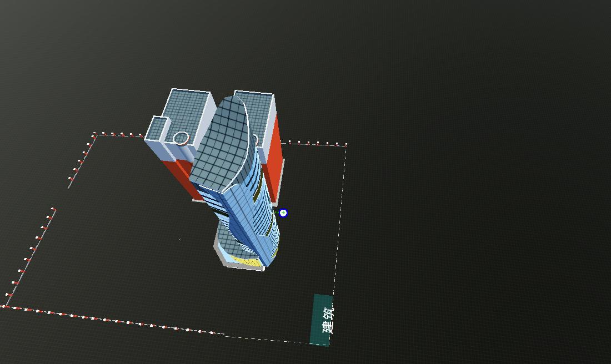The height and width of the screenshot is (364, 611).
Task: Click the orange wall of the right building
Action: pyautogui.click(x=273, y=155)
